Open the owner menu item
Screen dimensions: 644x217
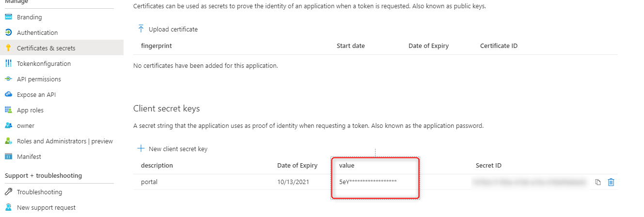coord(26,125)
